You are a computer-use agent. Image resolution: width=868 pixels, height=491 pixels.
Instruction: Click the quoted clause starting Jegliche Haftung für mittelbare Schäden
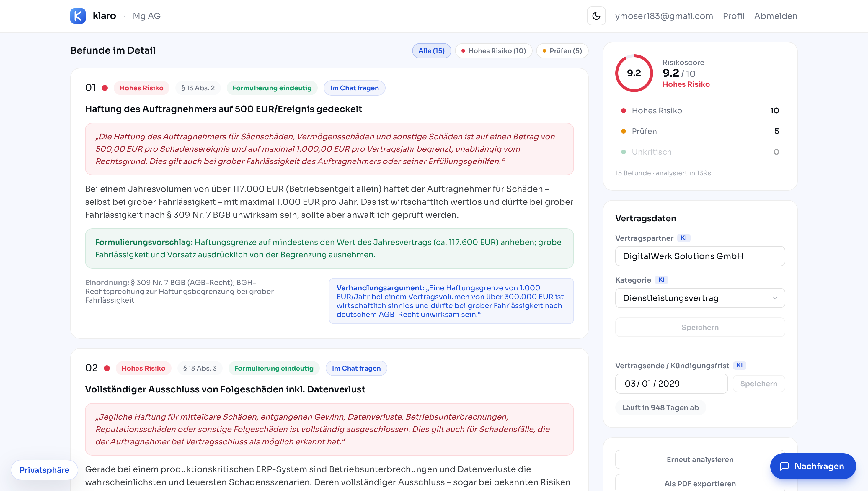(x=329, y=429)
